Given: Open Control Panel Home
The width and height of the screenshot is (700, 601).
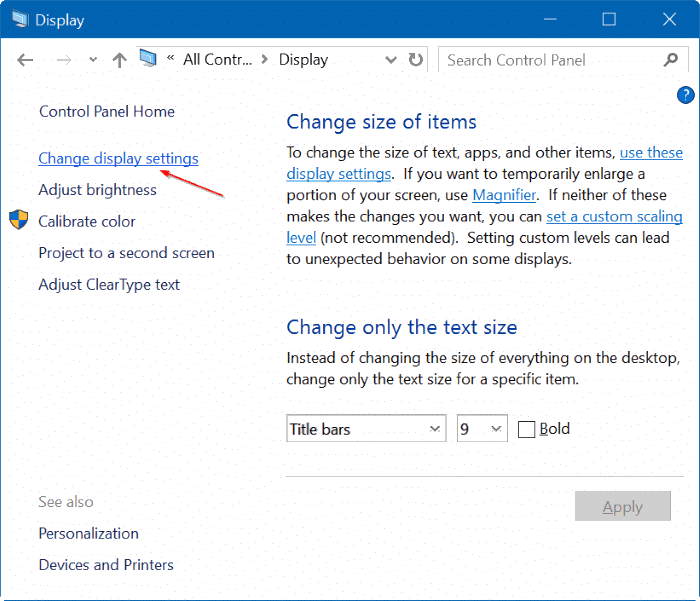Looking at the screenshot, I should (x=107, y=112).
